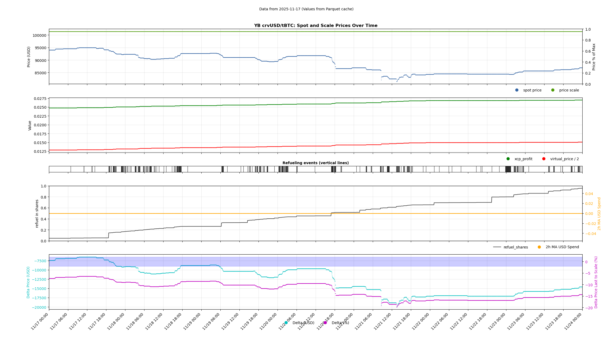Click the 11/22 00:00 x-axis tick label
This screenshot has width=613, height=364.
click(421, 321)
